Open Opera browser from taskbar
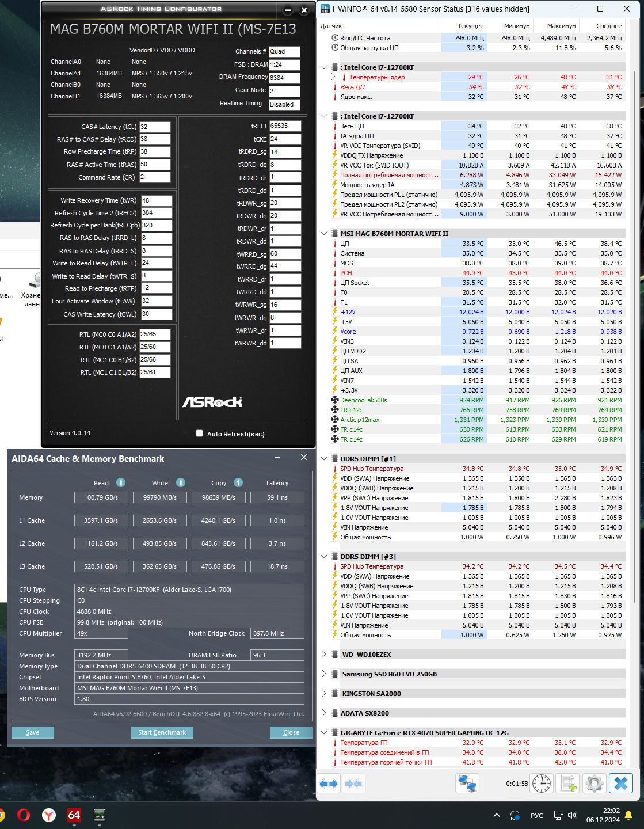 point(24,815)
